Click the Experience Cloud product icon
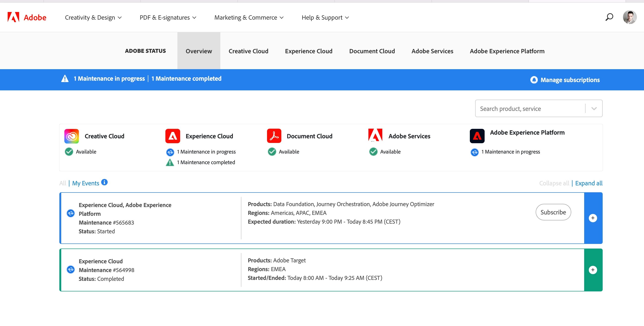The height and width of the screenshot is (326, 644). tap(173, 136)
